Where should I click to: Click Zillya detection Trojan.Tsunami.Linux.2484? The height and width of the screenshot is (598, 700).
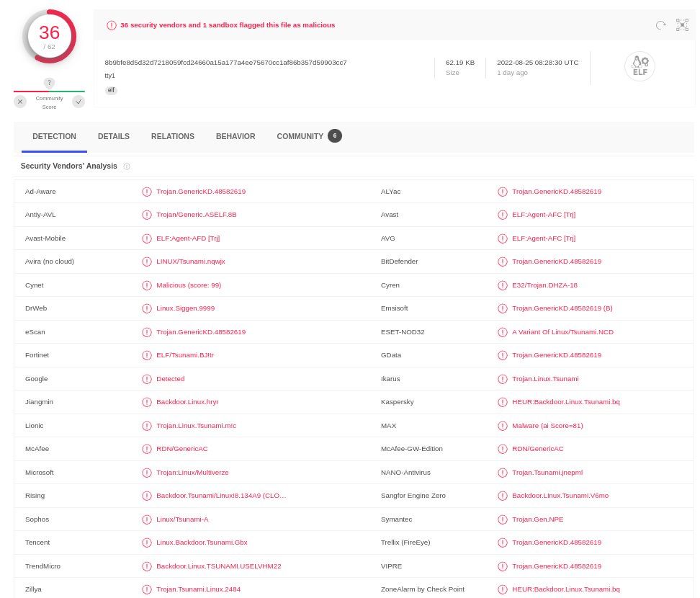point(198,589)
